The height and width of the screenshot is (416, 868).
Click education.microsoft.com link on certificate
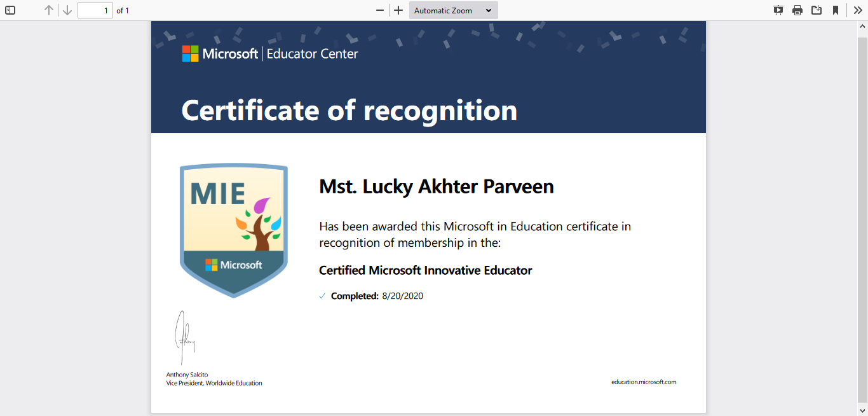644,382
